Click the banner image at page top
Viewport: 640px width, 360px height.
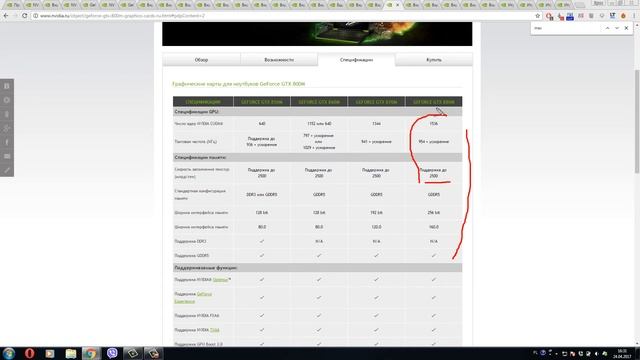tap(317, 34)
